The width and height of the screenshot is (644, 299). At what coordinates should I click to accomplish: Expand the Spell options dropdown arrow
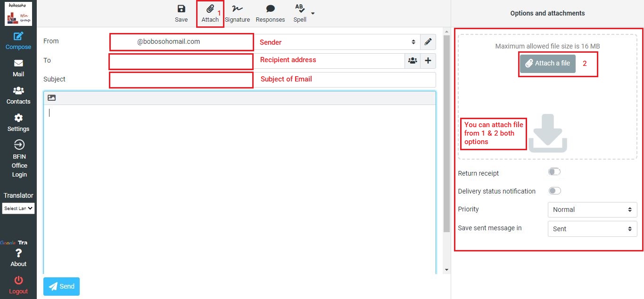click(x=313, y=13)
